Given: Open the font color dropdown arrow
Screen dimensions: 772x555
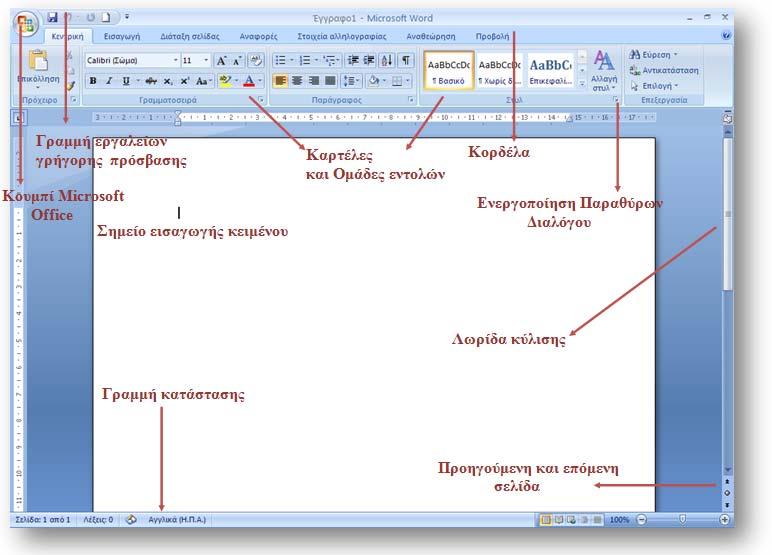Looking at the screenshot, I should tap(260, 81).
